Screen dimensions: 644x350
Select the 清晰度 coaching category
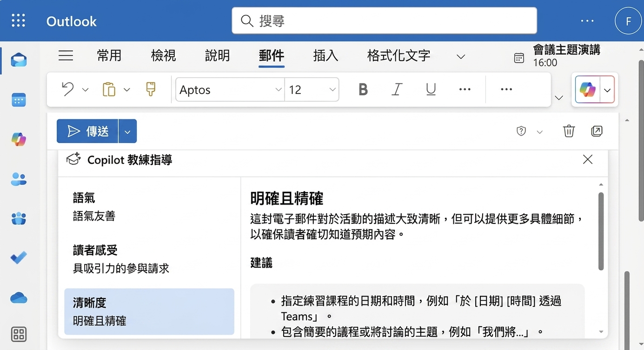149,312
